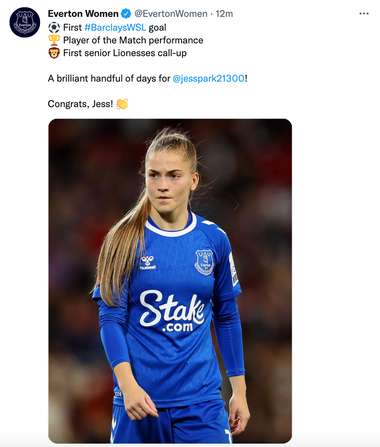Open the #BarclaysWSL hashtag
This screenshot has width=380, height=447.
(115, 28)
